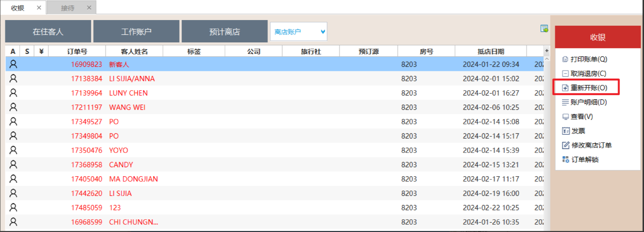The width and height of the screenshot is (644, 232).
Task: Click the 在住客人 button
Action: point(48,32)
